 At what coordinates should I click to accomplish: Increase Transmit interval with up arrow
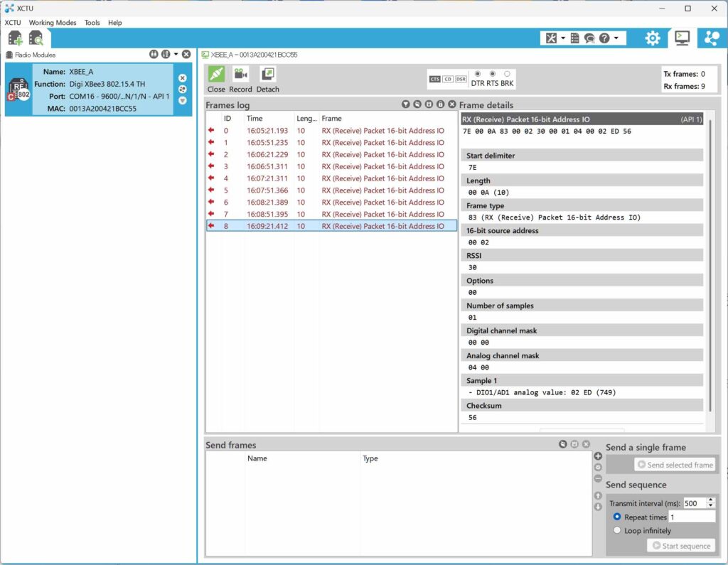pos(710,500)
